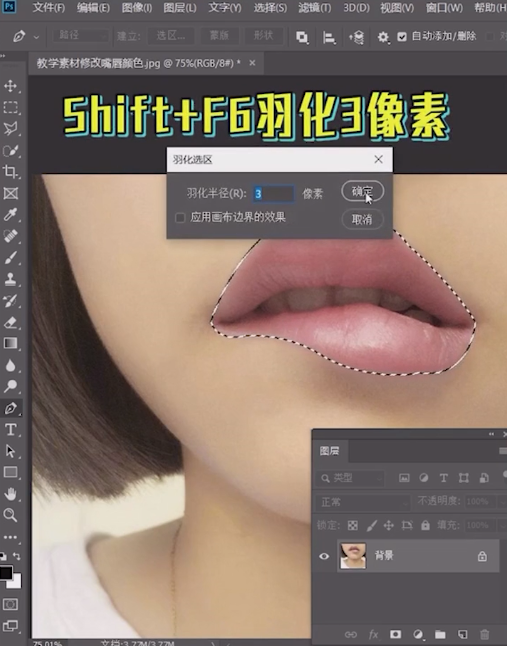
Task: Toggle visibility of 背景 layer
Action: tap(324, 556)
